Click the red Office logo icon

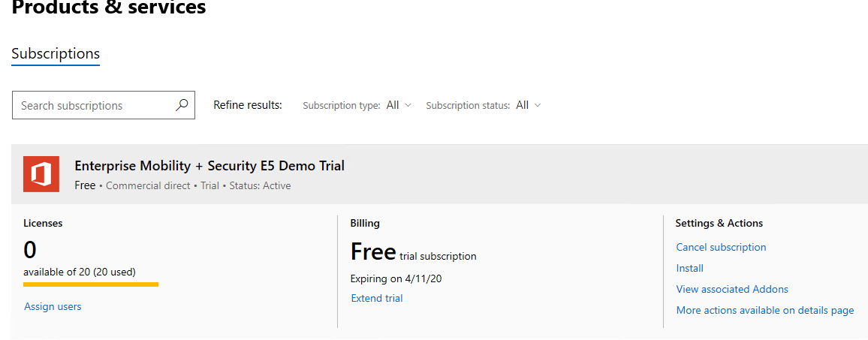(x=41, y=174)
